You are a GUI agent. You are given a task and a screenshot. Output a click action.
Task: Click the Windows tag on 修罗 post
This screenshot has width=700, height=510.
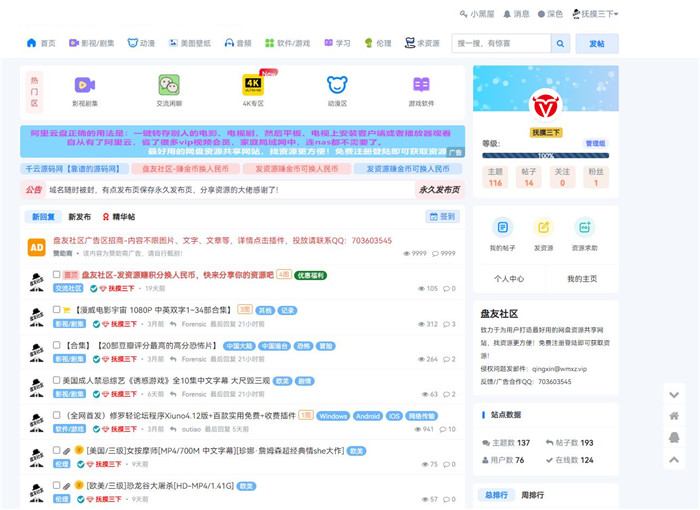point(333,416)
